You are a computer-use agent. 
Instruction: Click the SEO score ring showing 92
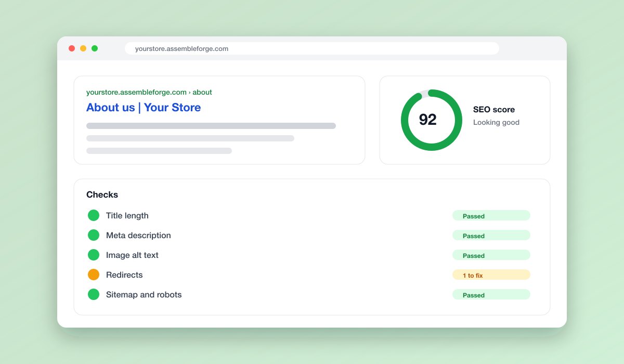pyautogui.click(x=432, y=120)
